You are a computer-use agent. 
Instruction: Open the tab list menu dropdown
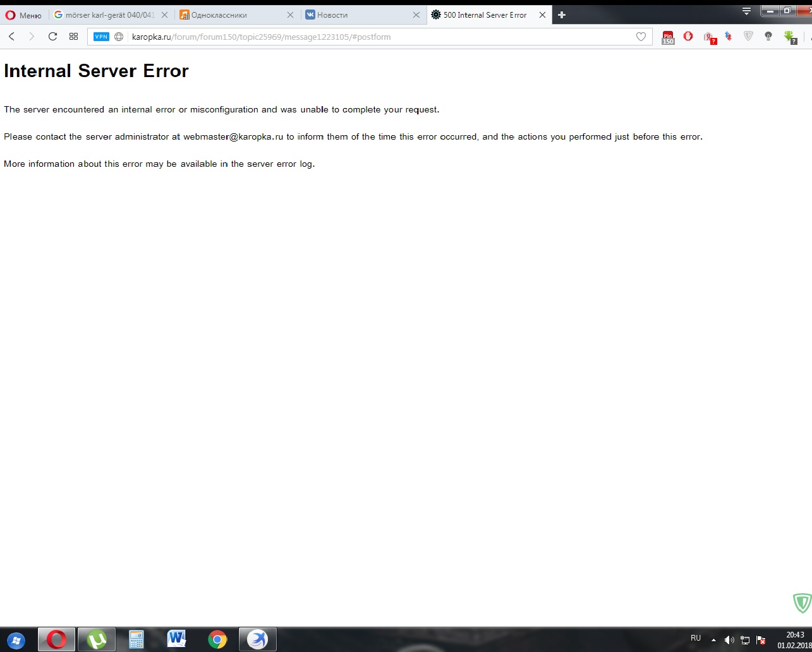pos(746,11)
